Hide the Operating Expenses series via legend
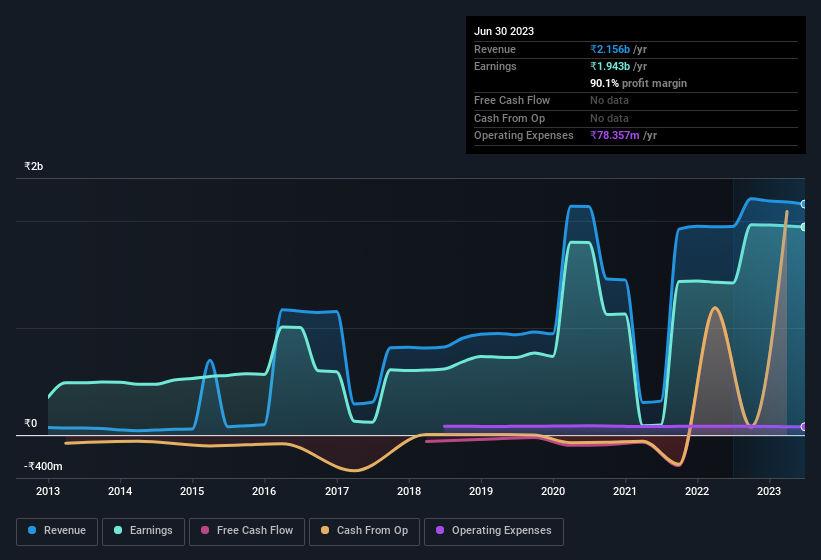821x560 pixels. click(x=494, y=530)
